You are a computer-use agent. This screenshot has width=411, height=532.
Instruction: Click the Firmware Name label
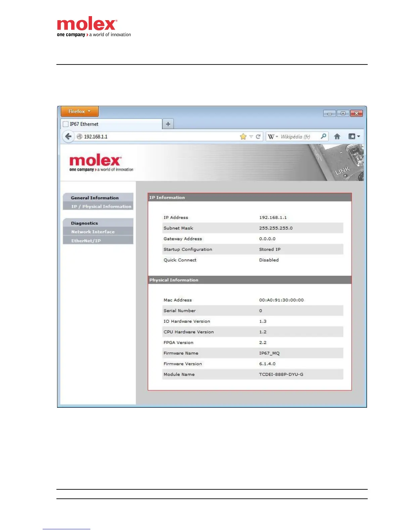point(181,353)
